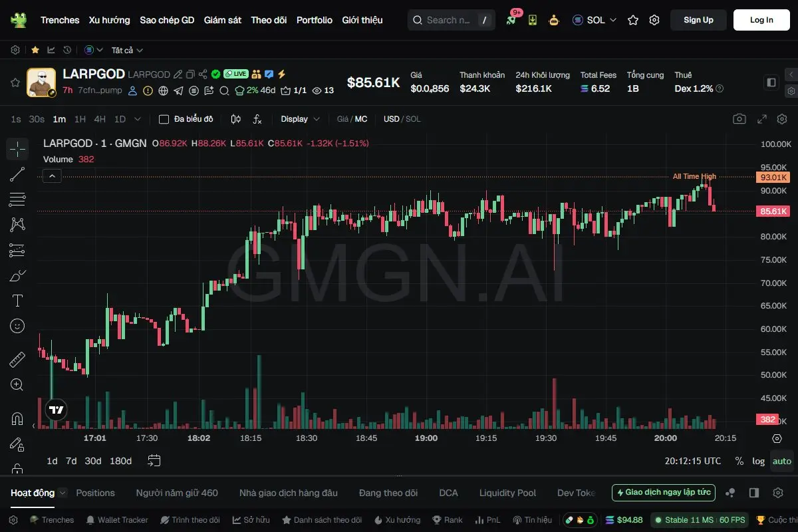This screenshot has height=532, width=798.
Task: Expand chart to fullscreen
Action: (x=763, y=119)
